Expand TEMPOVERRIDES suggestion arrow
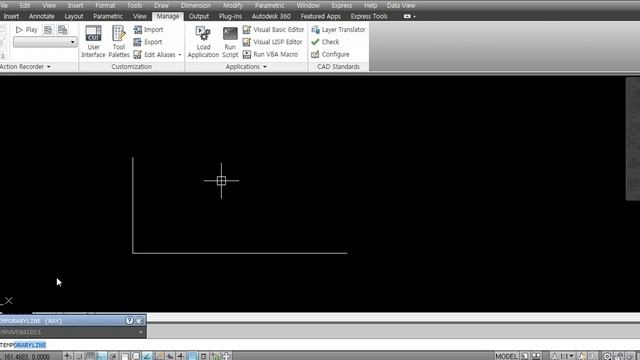This screenshot has height=360, width=640. click(141, 332)
